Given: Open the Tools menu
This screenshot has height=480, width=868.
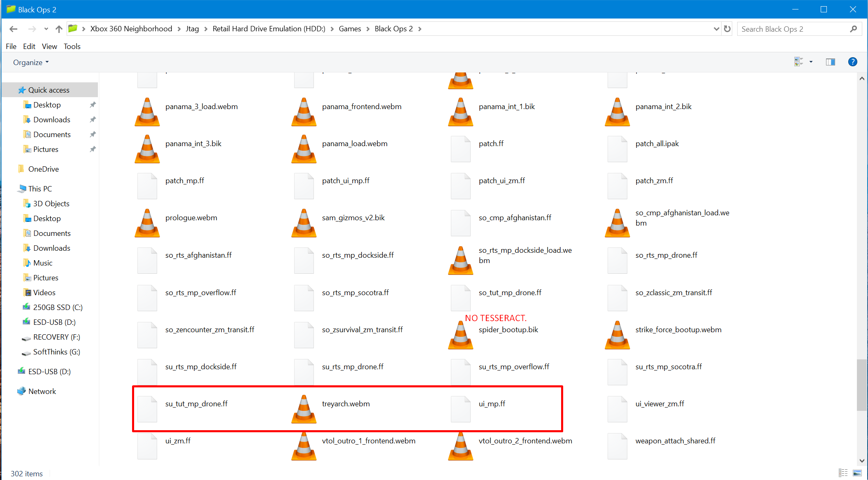Looking at the screenshot, I should click(x=72, y=47).
